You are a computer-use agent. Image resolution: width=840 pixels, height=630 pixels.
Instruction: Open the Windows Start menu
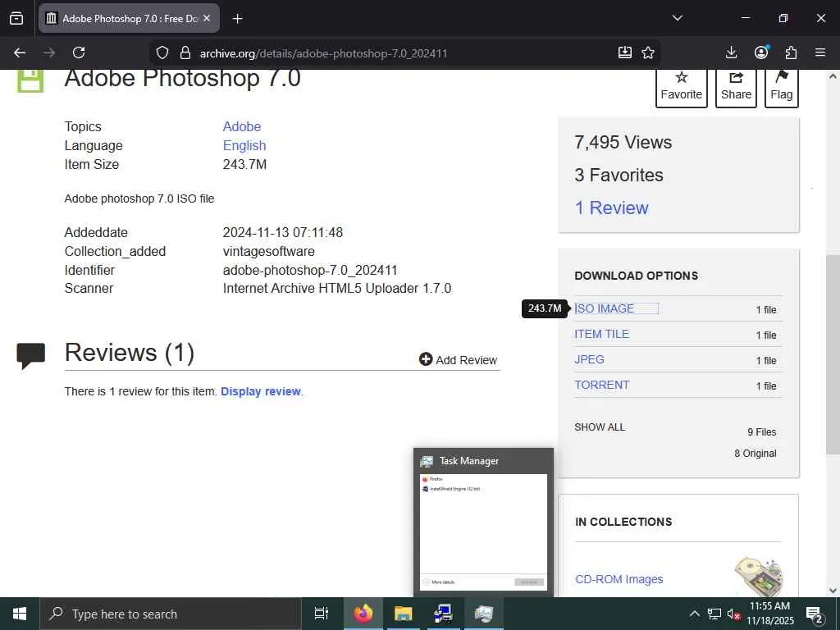click(x=20, y=614)
